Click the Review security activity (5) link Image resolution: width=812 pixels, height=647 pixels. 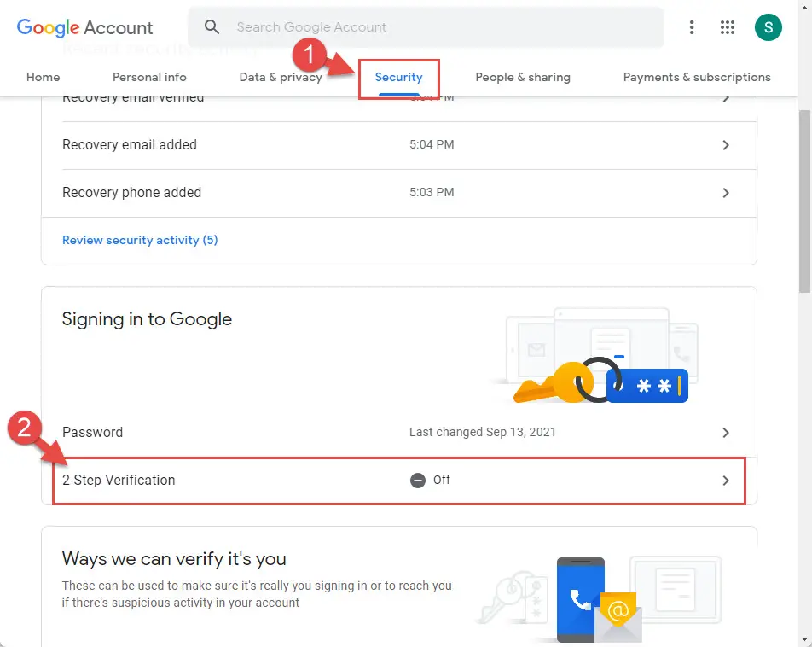click(140, 240)
